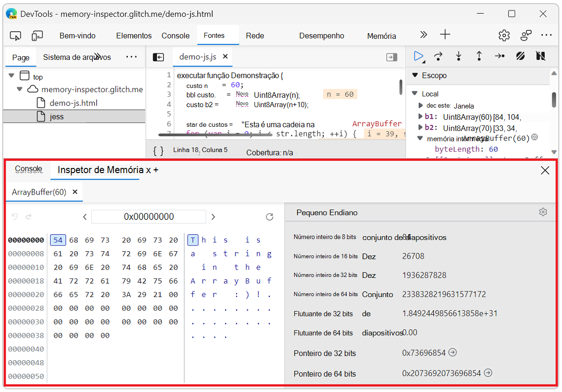Open the inspect element picker tool
This screenshot has width=562, height=392.
(x=15, y=36)
